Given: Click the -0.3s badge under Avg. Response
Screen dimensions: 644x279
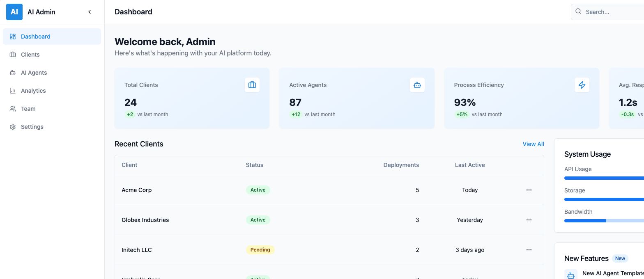Looking at the screenshot, I should tap(628, 114).
